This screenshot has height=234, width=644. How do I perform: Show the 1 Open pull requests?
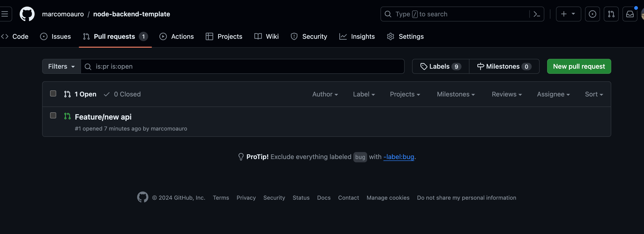80,94
